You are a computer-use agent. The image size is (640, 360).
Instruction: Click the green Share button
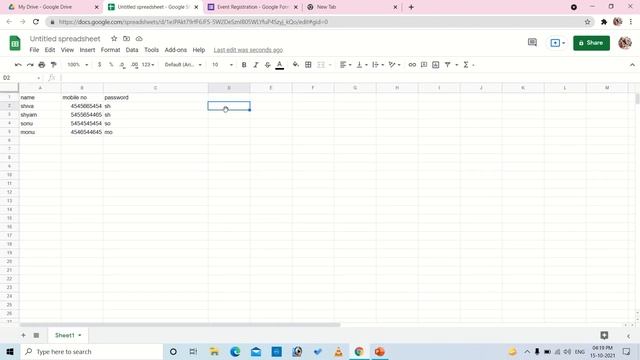point(591,43)
